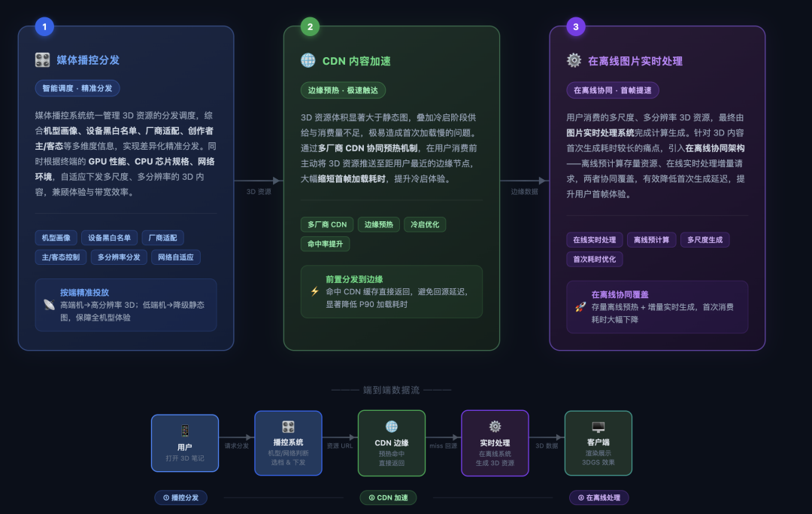
Task: Select the rocket icon in 在离线协同覆盖 box
Action: [580, 307]
